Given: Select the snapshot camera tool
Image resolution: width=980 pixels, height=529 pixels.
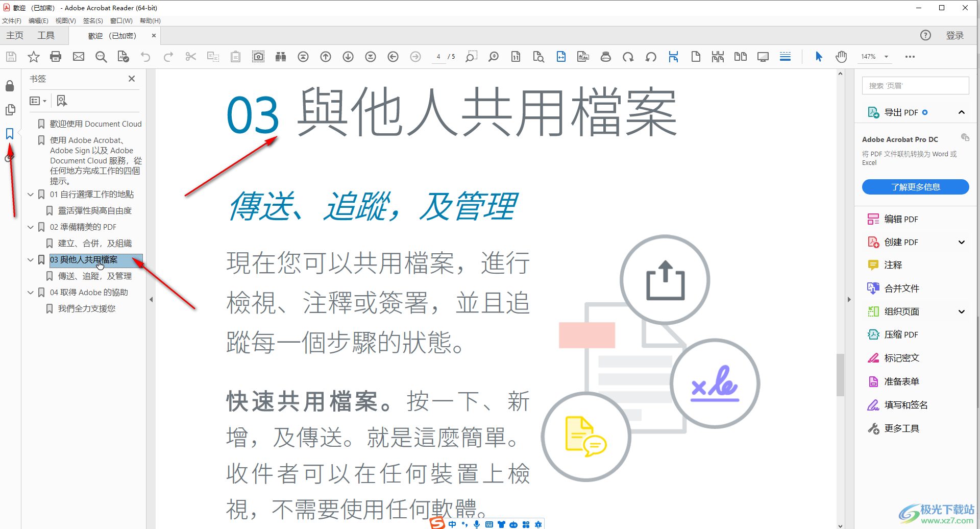Looking at the screenshot, I should pos(258,57).
